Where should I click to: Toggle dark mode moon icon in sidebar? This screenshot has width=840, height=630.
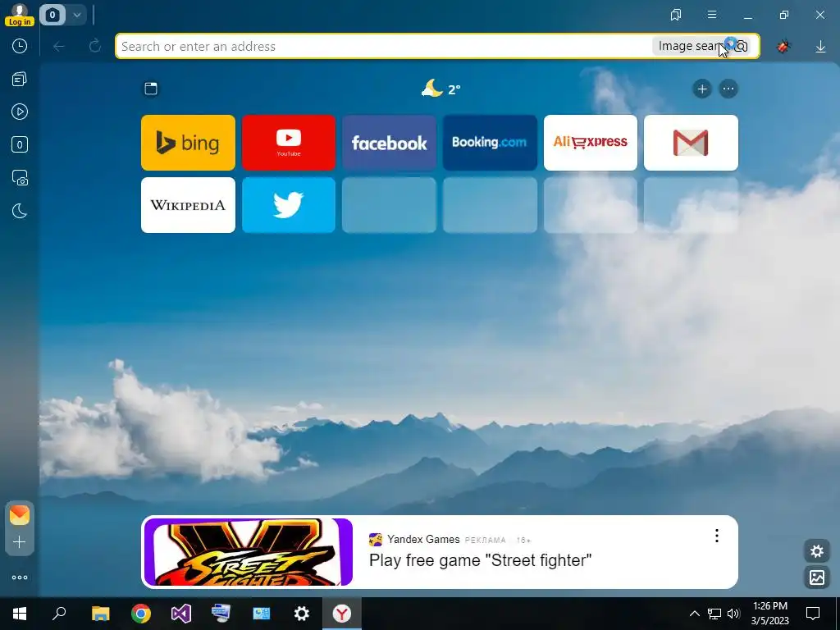(x=20, y=211)
